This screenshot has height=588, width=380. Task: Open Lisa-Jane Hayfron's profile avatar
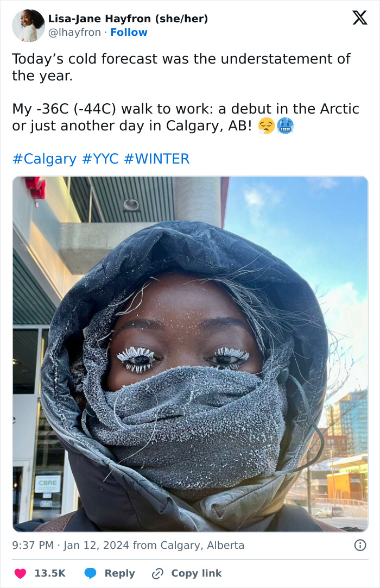coord(28,25)
